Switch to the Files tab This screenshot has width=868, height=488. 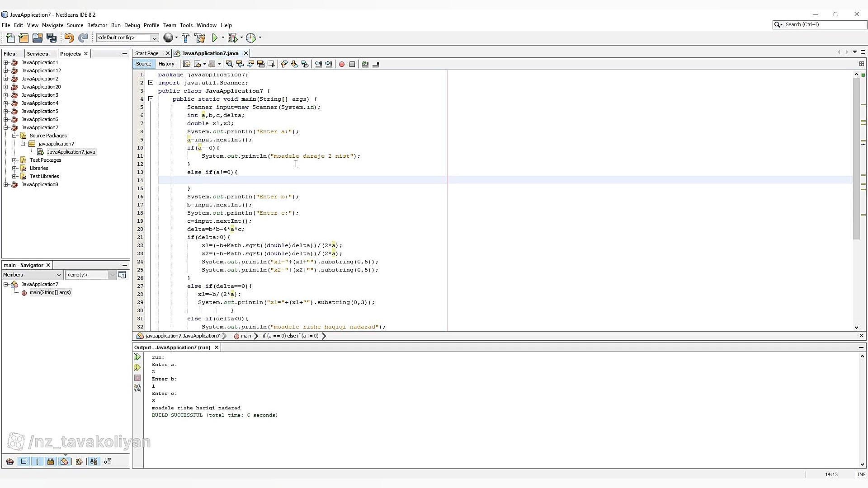pos(9,54)
